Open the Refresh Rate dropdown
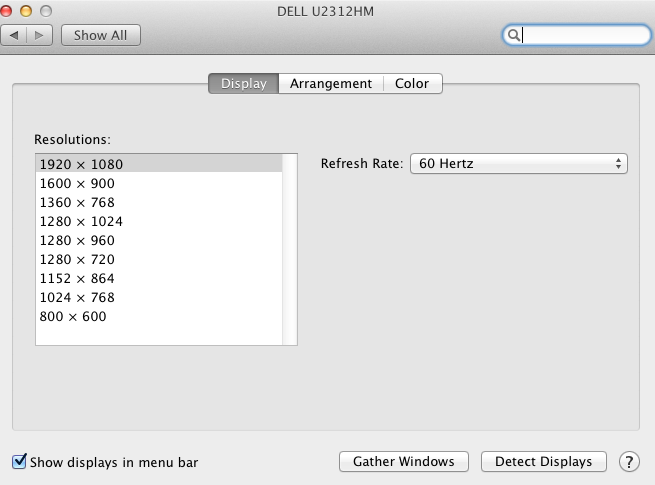This screenshot has width=655, height=485. 518,163
